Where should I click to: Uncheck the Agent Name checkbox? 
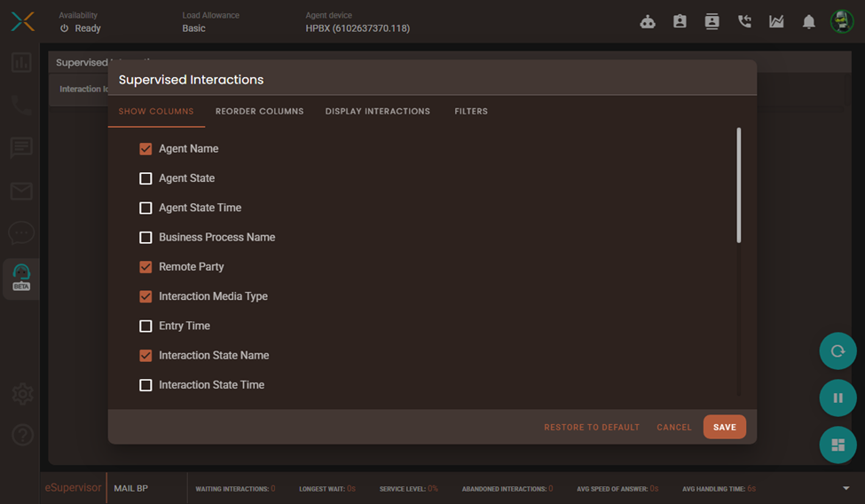pyautogui.click(x=145, y=149)
